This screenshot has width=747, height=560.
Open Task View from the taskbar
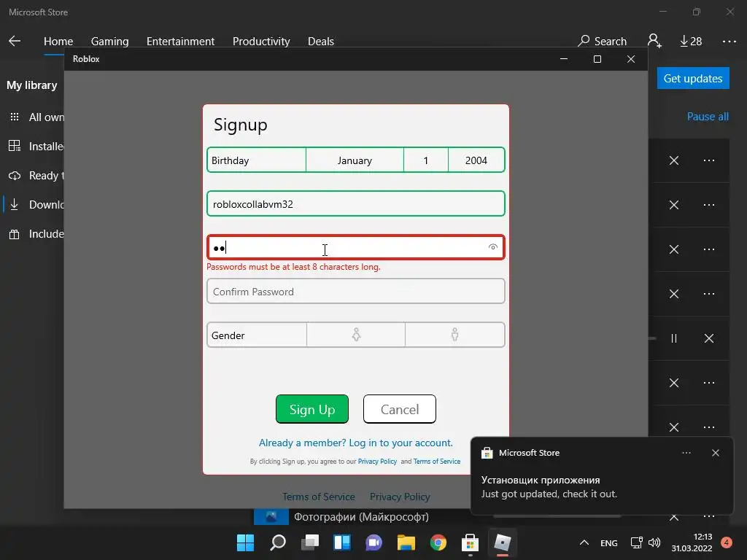point(310,542)
